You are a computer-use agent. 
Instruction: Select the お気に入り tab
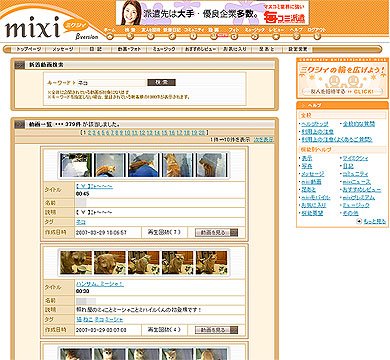coord(235,49)
